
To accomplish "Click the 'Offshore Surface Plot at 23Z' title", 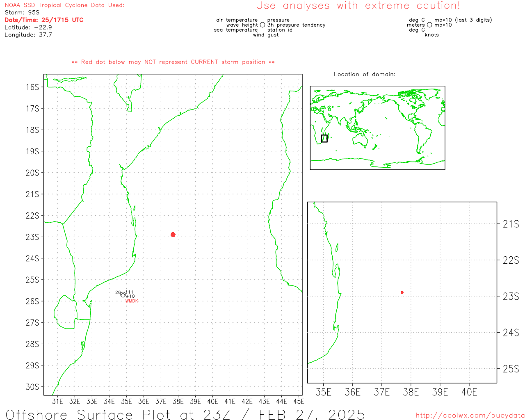I will click(118, 414).
